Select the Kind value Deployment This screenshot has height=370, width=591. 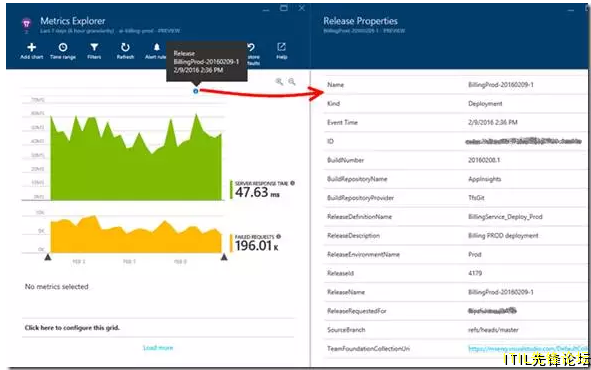[485, 104]
